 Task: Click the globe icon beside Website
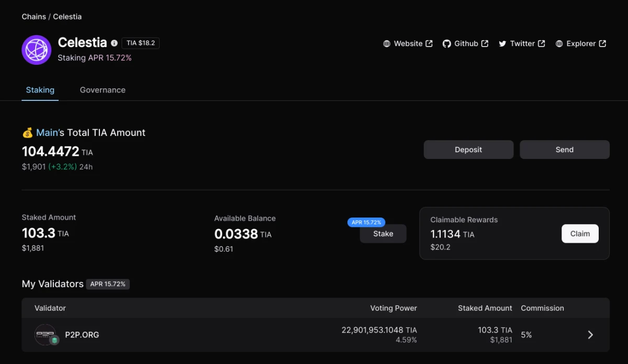click(387, 44)
